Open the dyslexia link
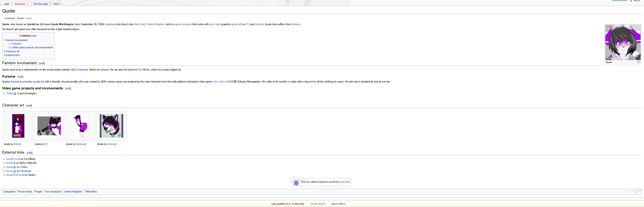 click(296, 24)
